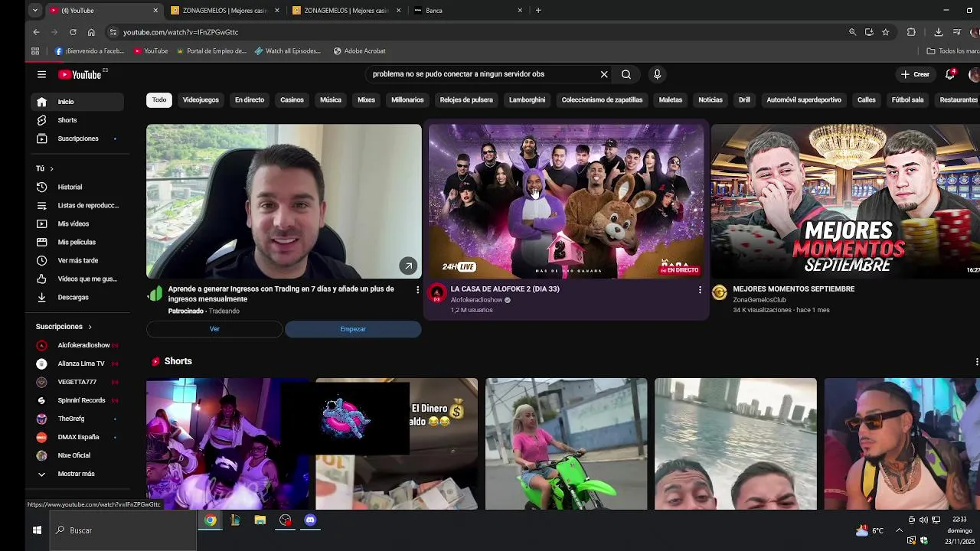The height and width of the screenshot is (551, 980).
Task: Start voice search with the microphone
Action: pyautogui.click(x=657, y=74)
